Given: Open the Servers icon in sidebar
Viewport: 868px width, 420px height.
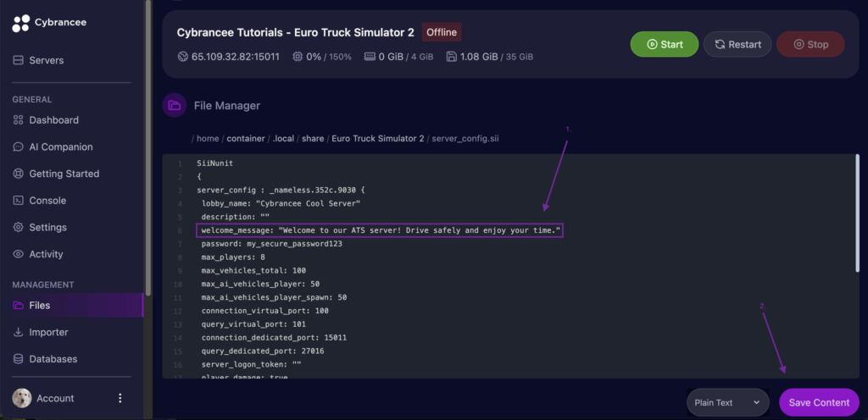Looking at the screenshot, I should click(x=19, y=60).
